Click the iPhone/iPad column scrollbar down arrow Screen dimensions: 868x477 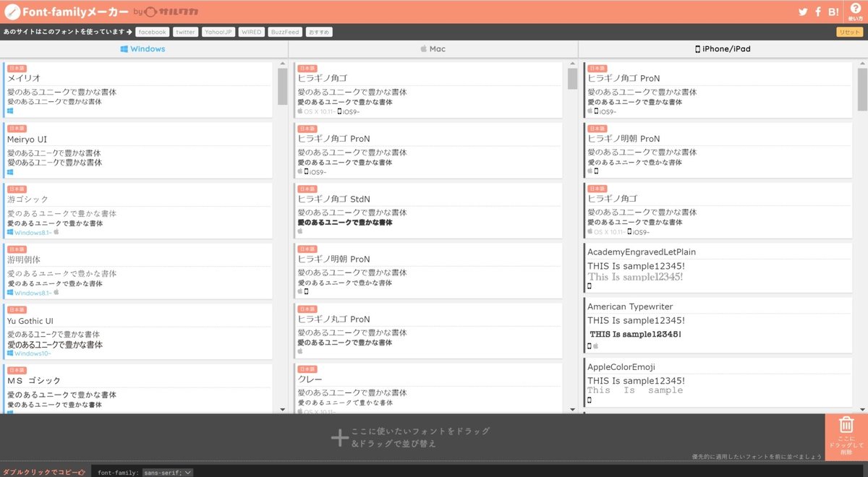tap(862, 409)
